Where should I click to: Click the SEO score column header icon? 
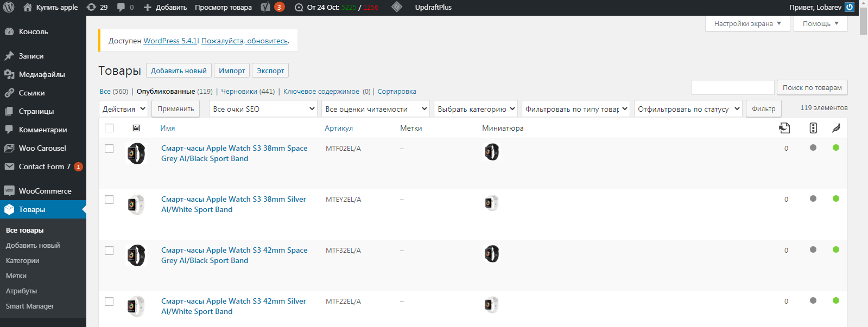click(x=813, y=128)
